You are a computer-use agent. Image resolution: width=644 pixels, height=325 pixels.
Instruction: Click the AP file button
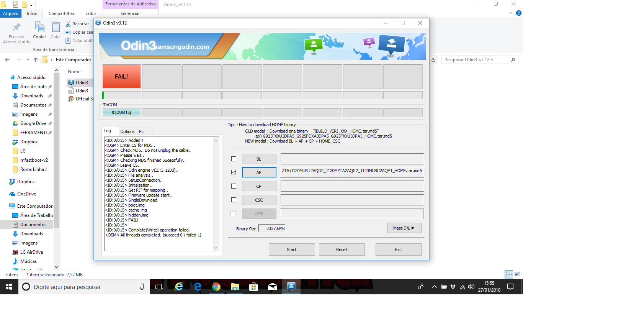259,172
